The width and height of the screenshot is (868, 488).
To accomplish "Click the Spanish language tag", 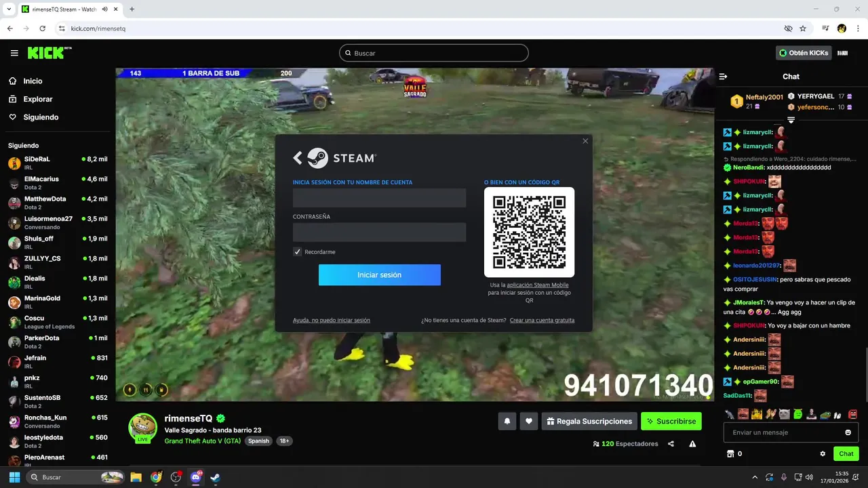I will pyautogui.click(x=258, y=441).
